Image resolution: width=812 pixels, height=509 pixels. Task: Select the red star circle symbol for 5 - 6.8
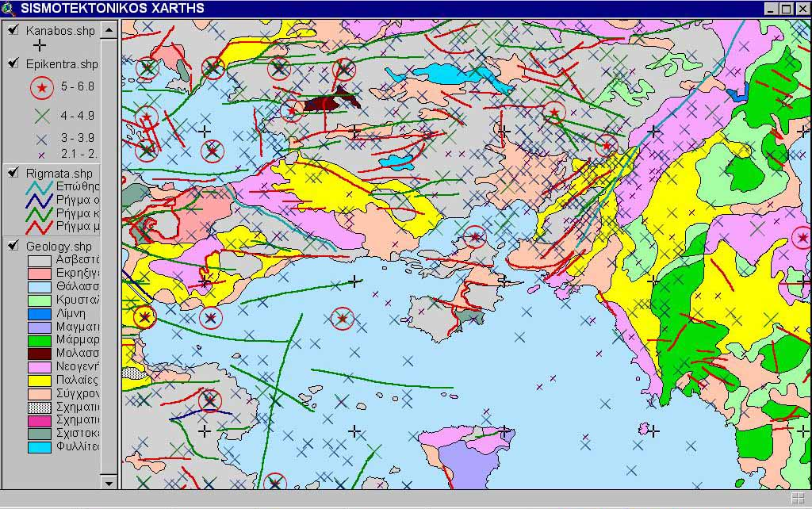(41, 87)
